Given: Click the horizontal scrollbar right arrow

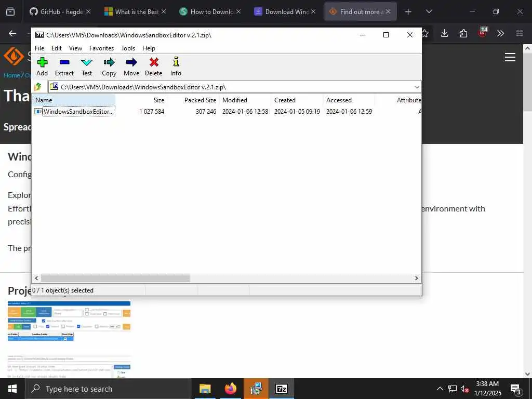Looking at the screenshot, I should point(416,278).
